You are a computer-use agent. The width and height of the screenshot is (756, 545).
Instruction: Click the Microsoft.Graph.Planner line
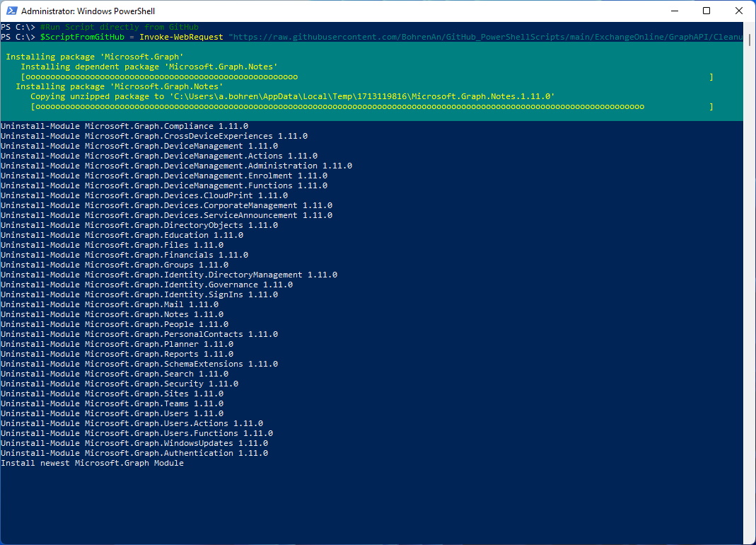click(117, 344)
